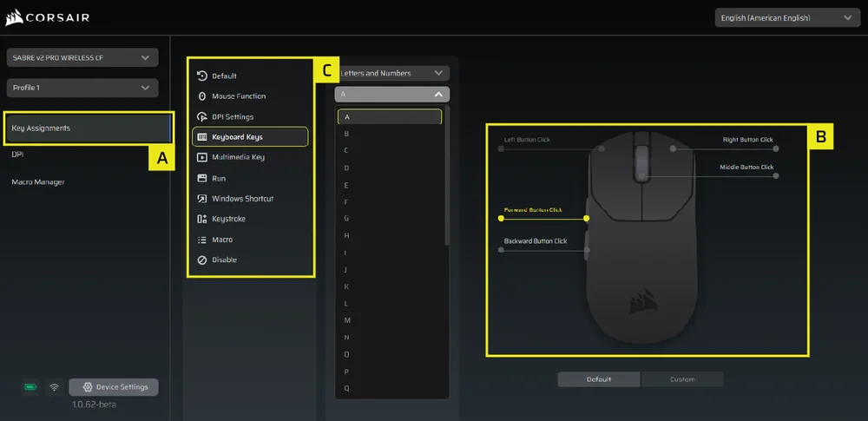Image resolution: width=868 pixels, height=421 pixels.
Task: Click the Mouse Function icon
Action: 202,96
